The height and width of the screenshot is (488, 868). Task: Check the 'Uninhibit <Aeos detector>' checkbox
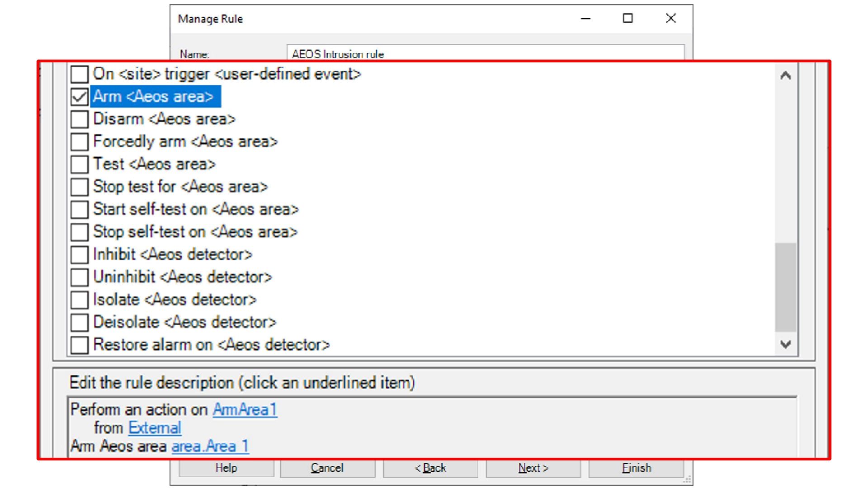click(80, 277)
